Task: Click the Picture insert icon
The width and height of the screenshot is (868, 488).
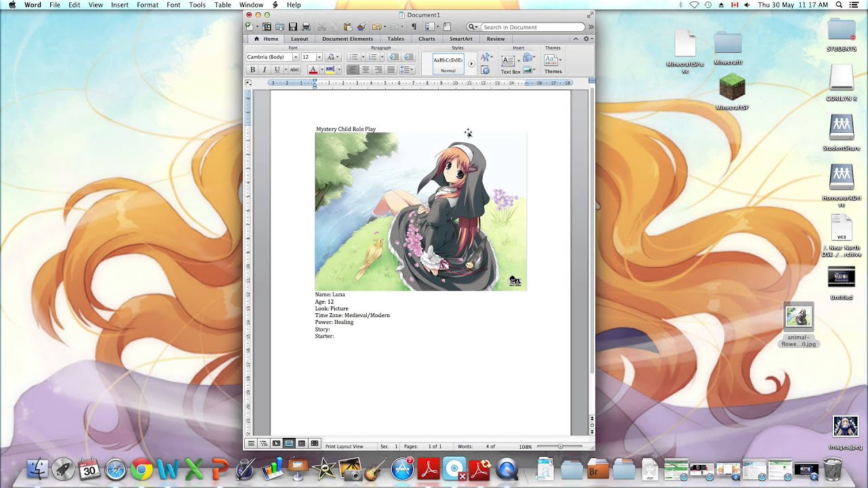Action: [529, 70]
